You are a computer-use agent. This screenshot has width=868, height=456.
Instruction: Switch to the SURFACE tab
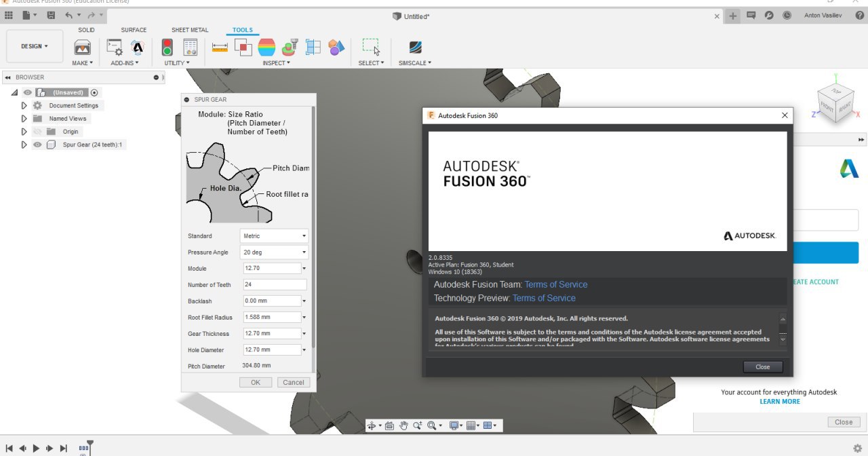134,30
